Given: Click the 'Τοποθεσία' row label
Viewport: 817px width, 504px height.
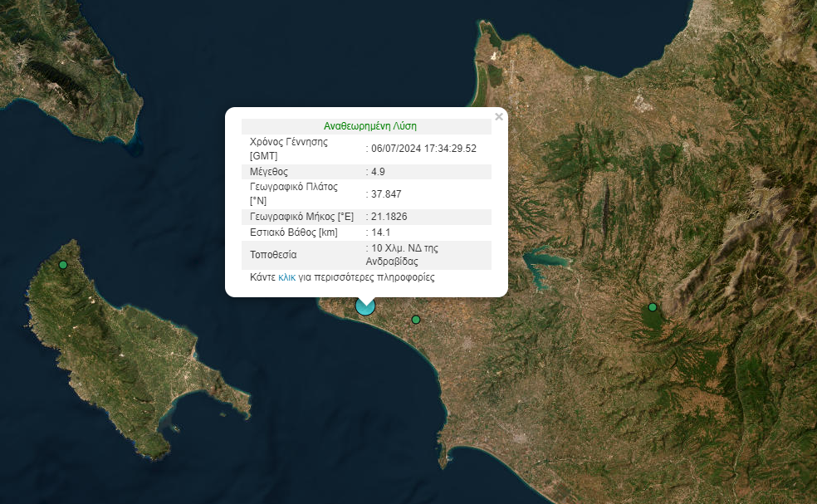Looking at the screenshot, I should (273, 255).
